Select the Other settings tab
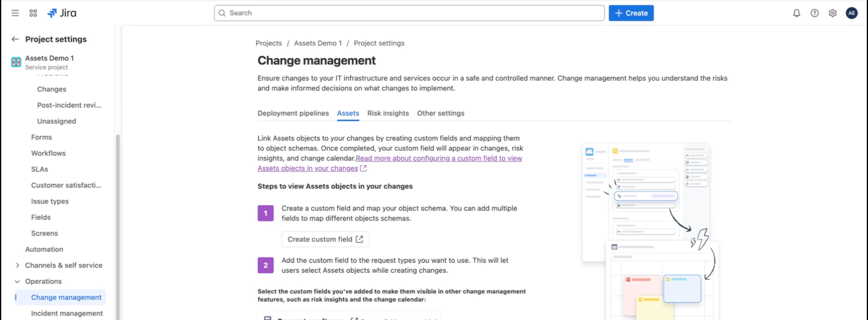The width and height of the screenshot is (868, 320). click(441, 113)
